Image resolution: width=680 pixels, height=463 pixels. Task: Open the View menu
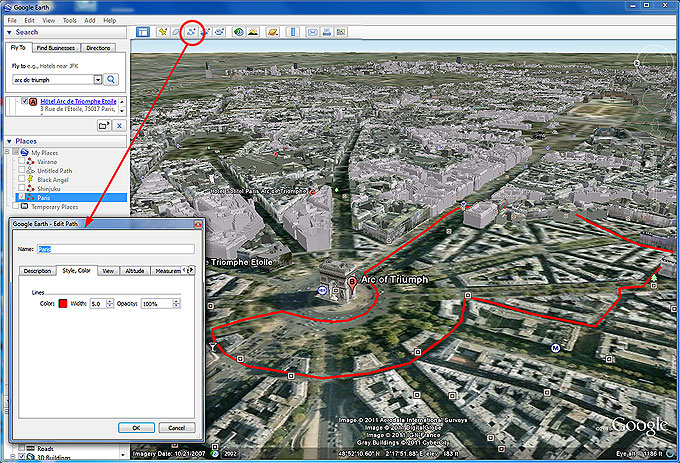[49, 20]
